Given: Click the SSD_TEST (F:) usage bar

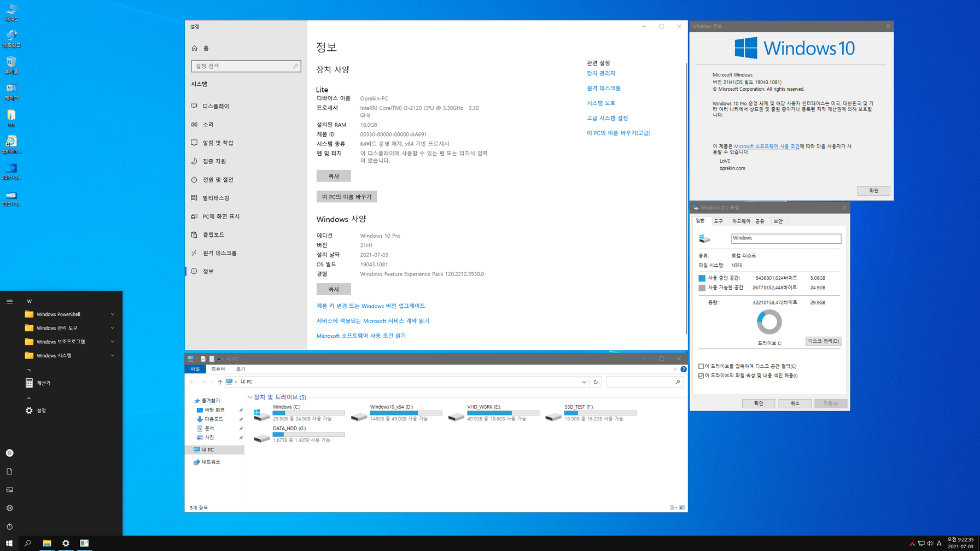Looking at the screenshot, I should click(600, 413).
